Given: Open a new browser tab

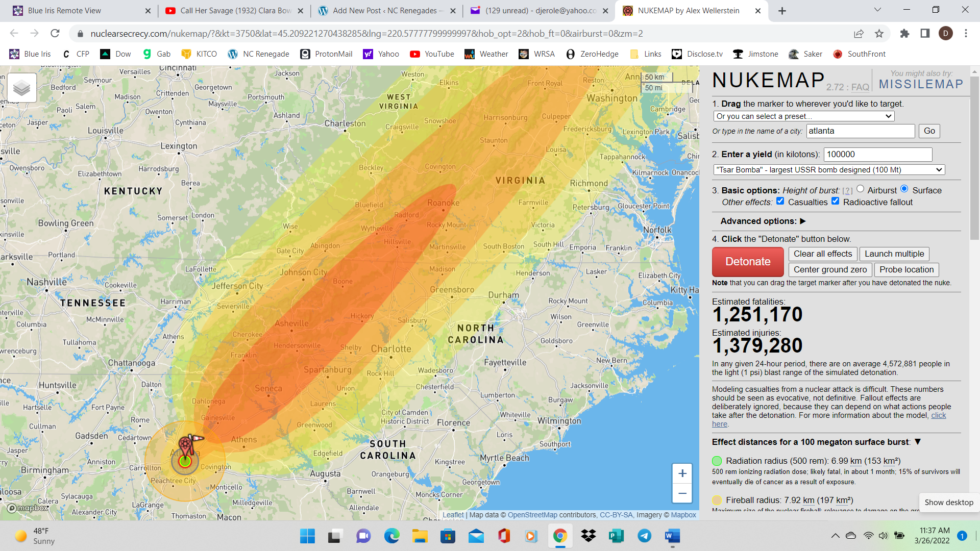Looking at the screenshot, I should tap(782, 11).
